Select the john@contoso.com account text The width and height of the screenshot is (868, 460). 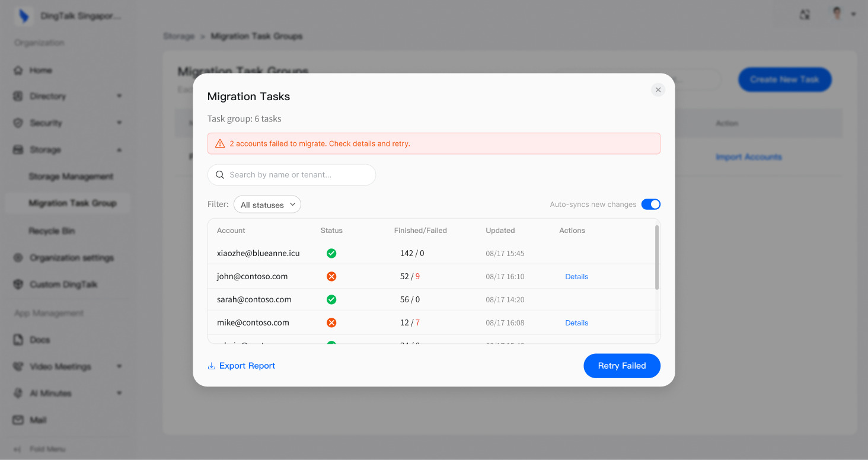tap(253, 276)
